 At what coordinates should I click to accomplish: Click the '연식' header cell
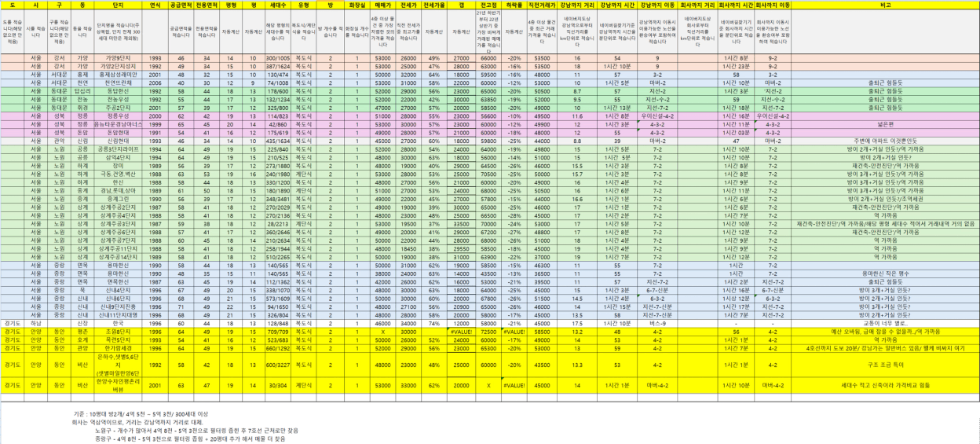pos(154,4)
